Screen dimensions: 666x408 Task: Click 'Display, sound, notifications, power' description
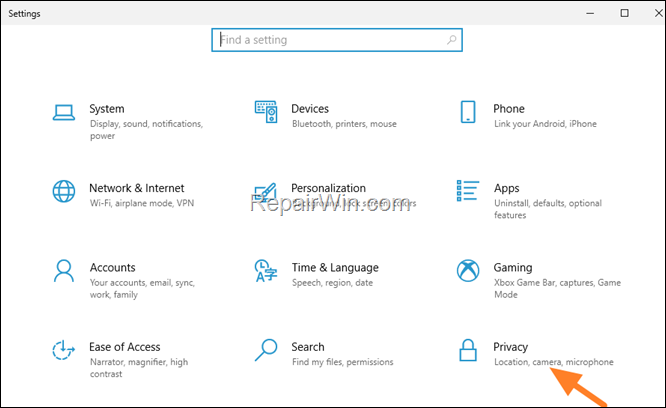[147, 129]
